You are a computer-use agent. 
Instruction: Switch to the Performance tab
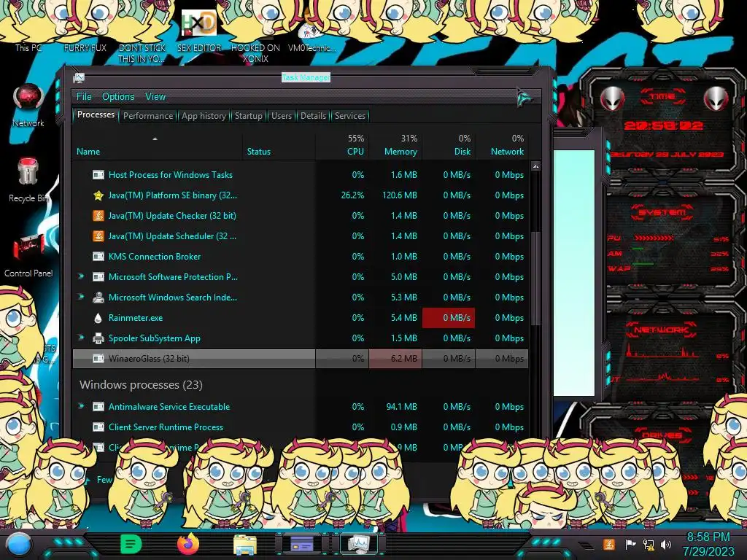(x=148, y=116)
